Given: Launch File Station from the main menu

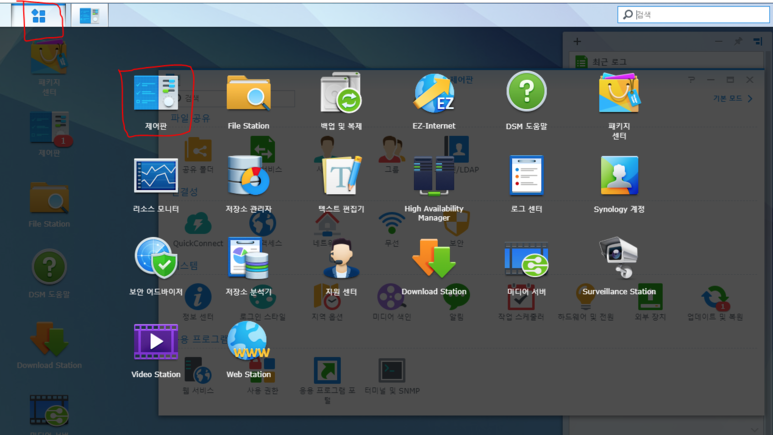Looking at the screenshot, I should click(x=248, y=102).
